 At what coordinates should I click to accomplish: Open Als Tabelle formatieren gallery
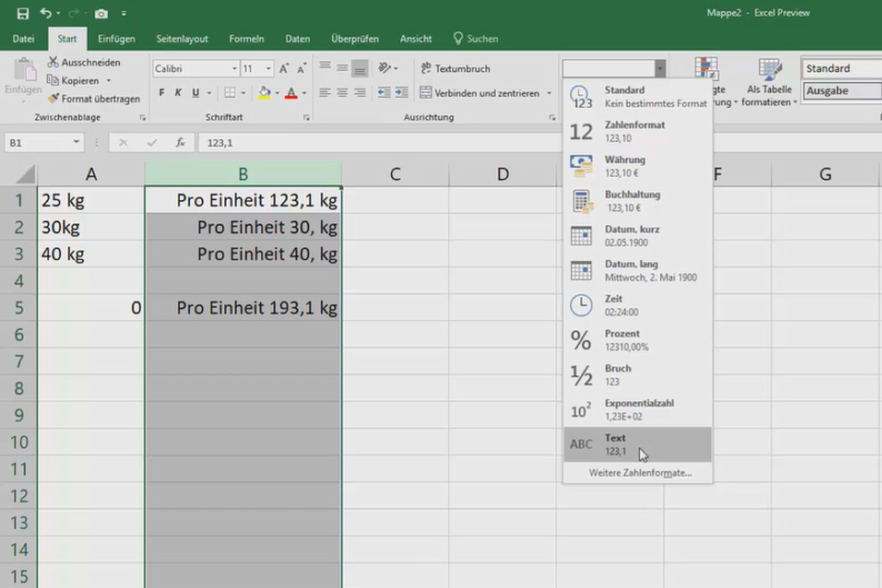tap(769, 81)
